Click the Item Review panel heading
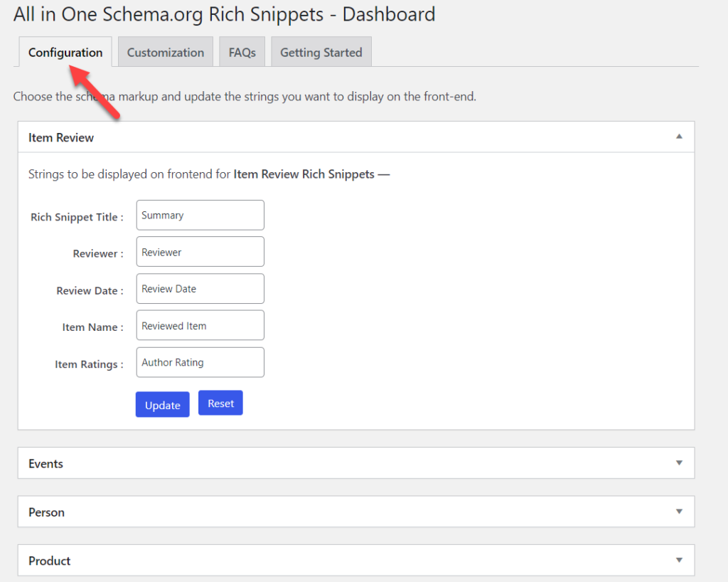The width and height of the screenshot is (728, 582). click(x=61, y=137)
